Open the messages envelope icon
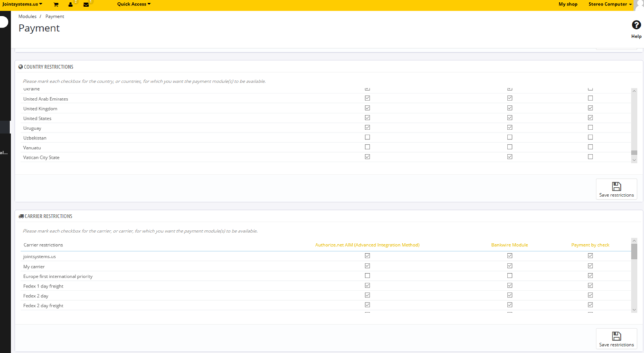 coord(86,5)
